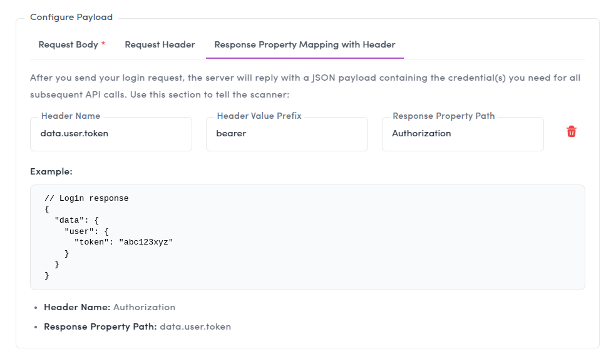Click the Header Name: Authorization bullet

coord(110,307)
